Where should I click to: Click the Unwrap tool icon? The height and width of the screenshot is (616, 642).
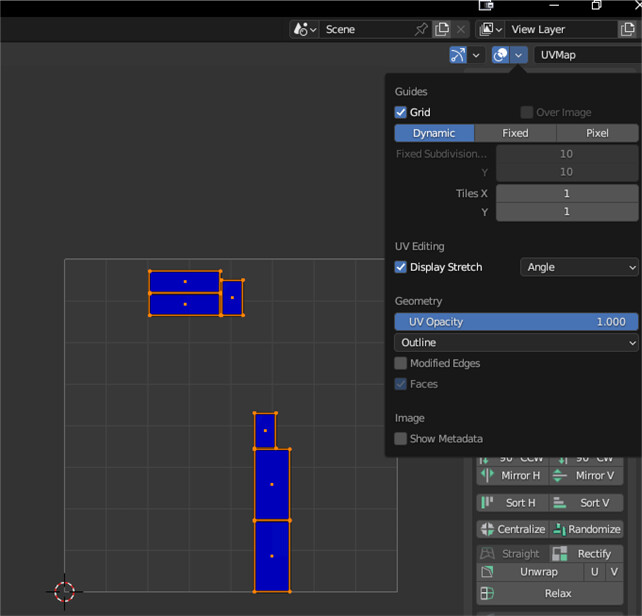[x=487, y=572]
